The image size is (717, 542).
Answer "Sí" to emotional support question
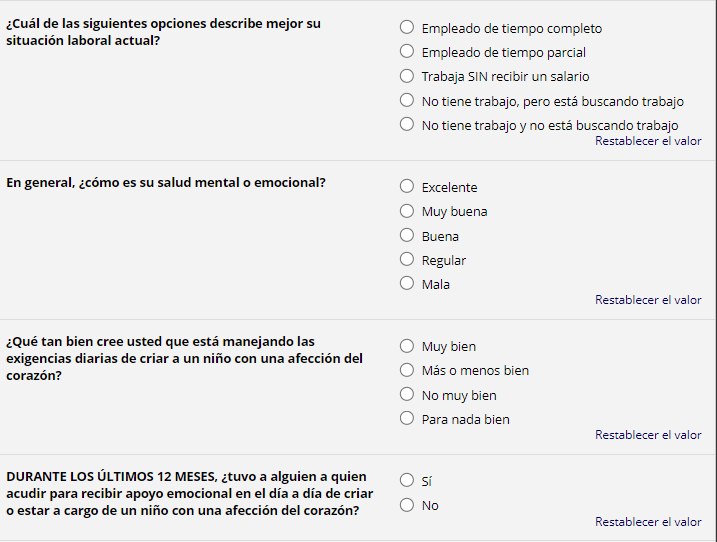406,481
